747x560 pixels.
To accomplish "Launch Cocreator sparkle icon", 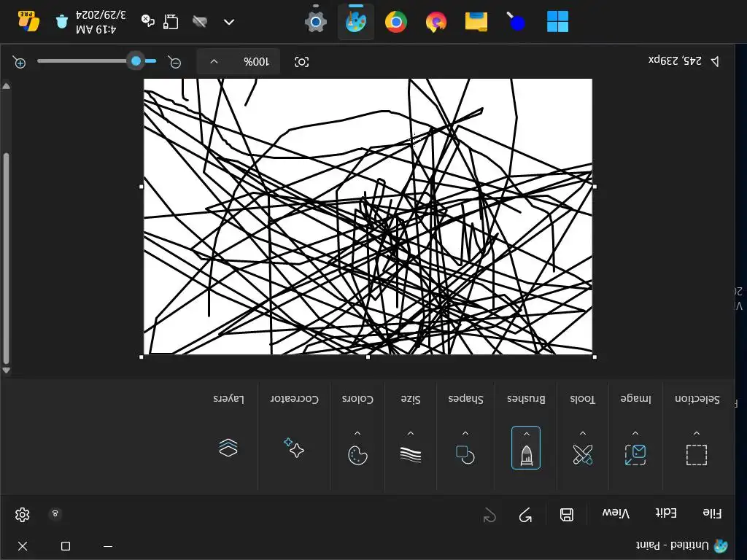I will (x=294, y=448).
